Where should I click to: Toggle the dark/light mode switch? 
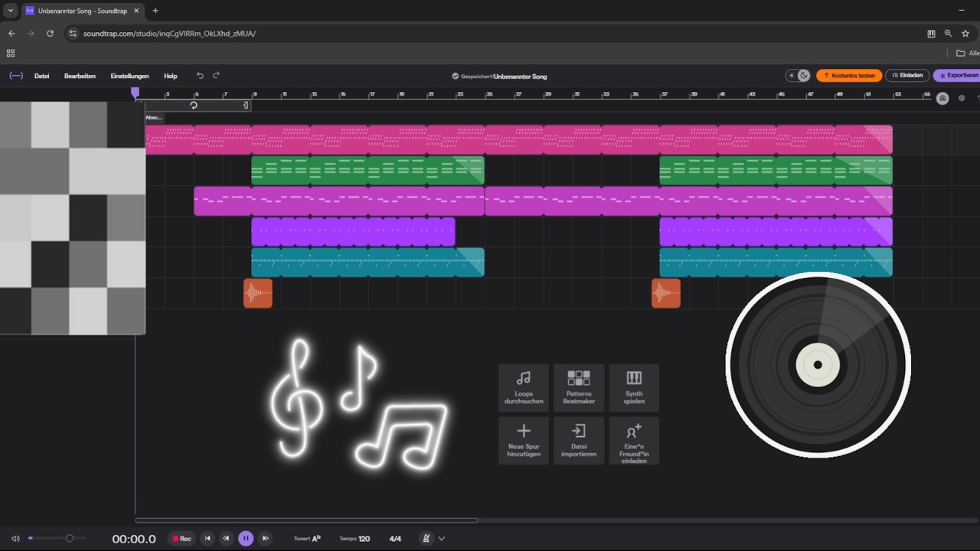tap(799, 76)
